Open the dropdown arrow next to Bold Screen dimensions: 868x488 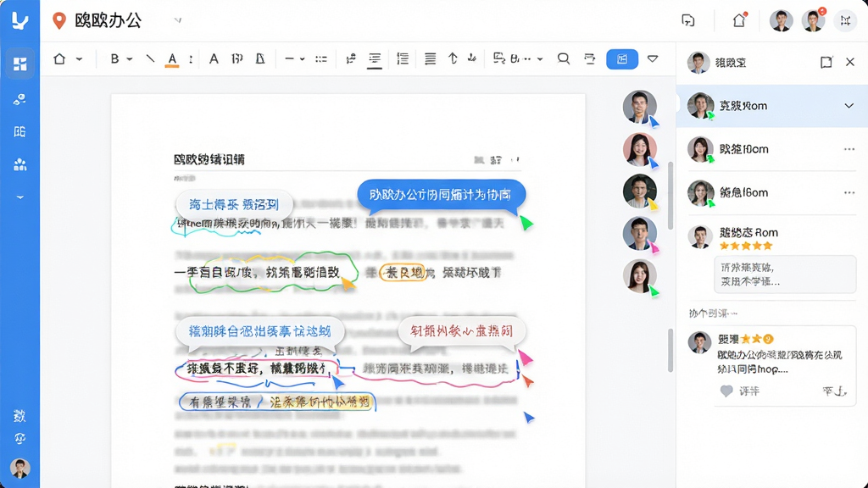pyautogui.click(x=130, y=58)
